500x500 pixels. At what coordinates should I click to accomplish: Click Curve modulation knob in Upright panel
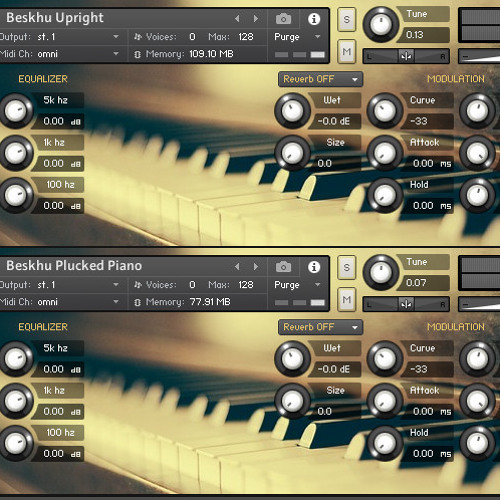click(385, 111)
